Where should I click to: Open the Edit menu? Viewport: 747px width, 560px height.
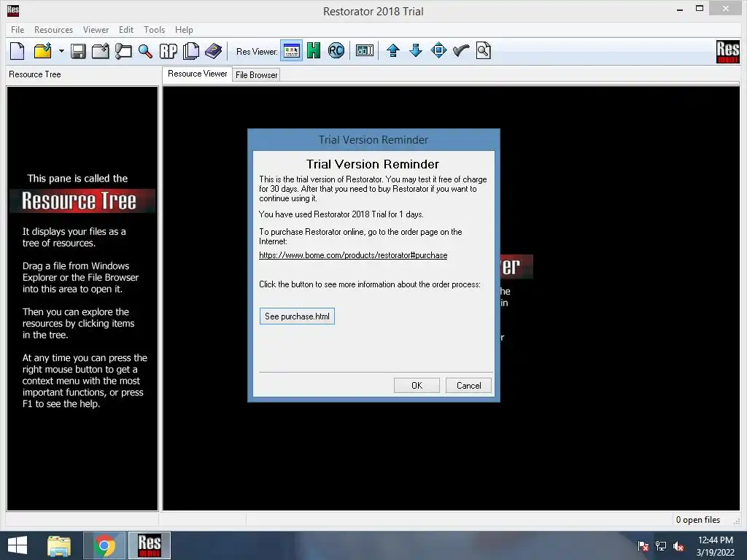[125, 29]
